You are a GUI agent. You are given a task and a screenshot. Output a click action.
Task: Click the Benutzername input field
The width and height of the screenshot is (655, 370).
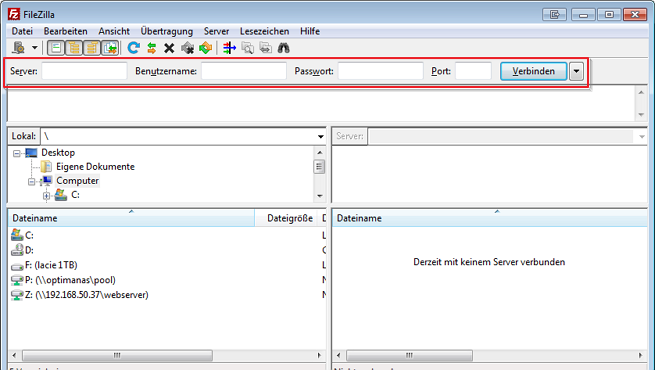(244, 71)
